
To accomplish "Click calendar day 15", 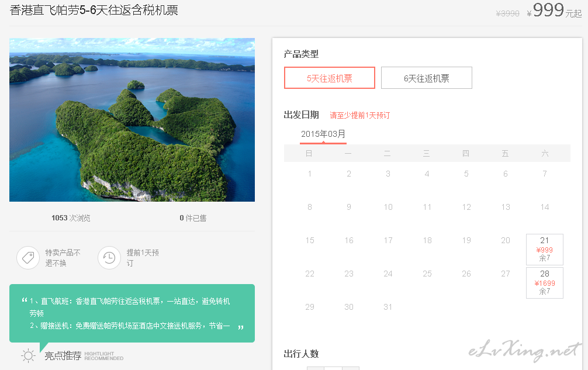I will click(x=310, y=240).
